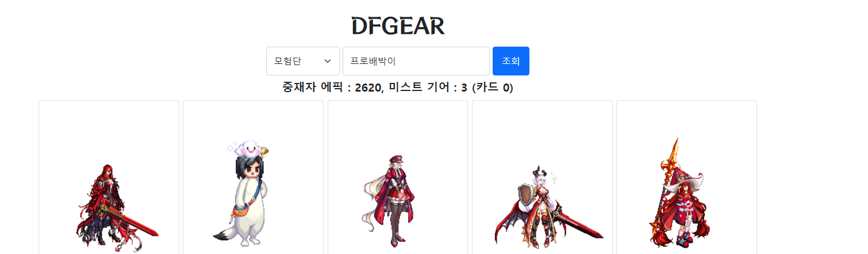Viewport: 868px width, 254px height.
Task: Click the DFGEAR logo at top
Action: pyautogui.click(x=398, y=26)
